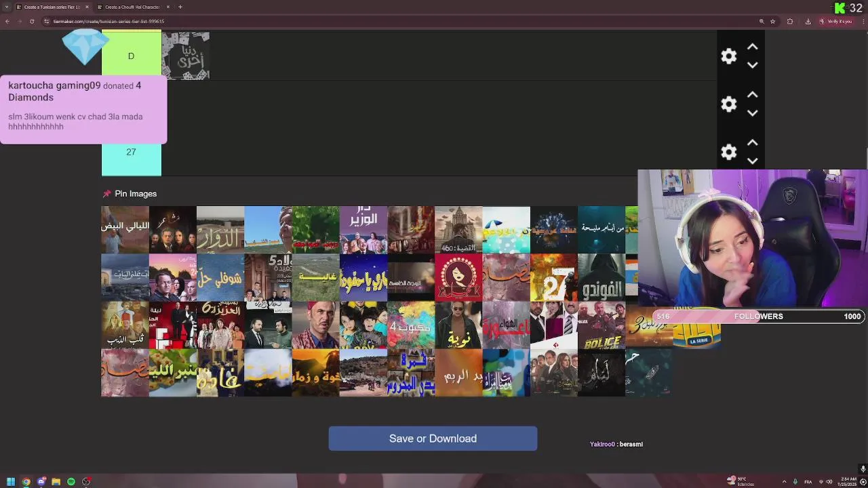Pick the الليالي البيض thumbnail

pyautogui.click(x=125, y=230)
